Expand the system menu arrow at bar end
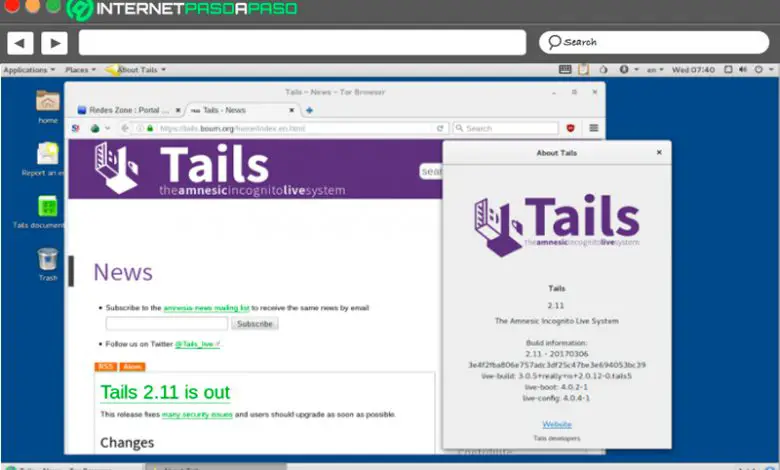This screenshot has width=780, height=470. 771,70
